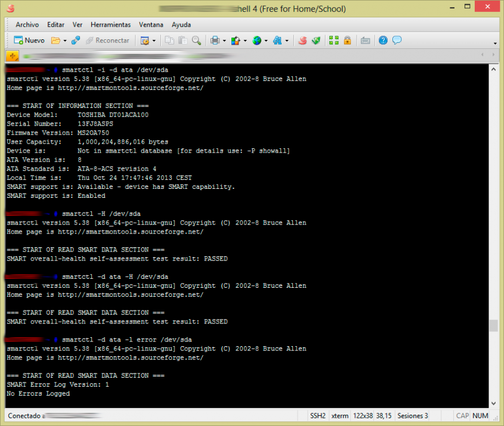
Task: Open the folder icon for sessions
Action: click(56, 41)
